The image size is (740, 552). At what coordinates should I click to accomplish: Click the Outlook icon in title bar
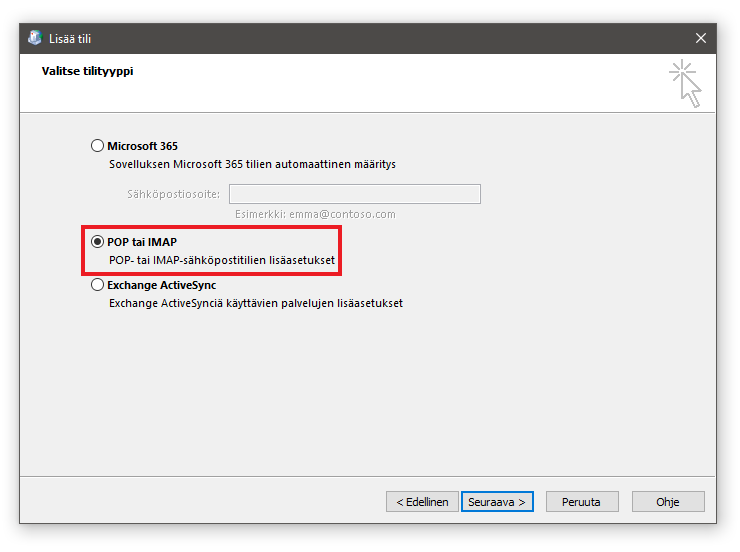(x=35, y=38)
